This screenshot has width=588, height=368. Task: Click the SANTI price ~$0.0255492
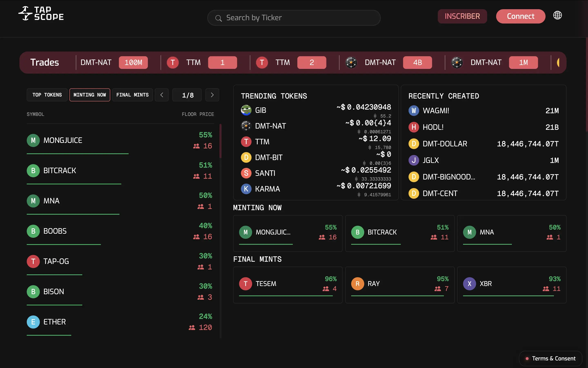click(x=366, y=170)
